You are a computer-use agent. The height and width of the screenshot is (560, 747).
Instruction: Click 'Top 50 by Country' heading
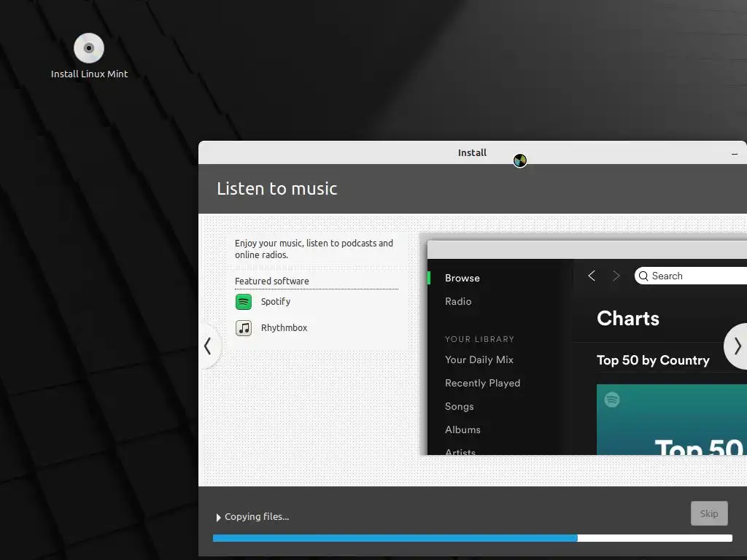click(653, 360)
